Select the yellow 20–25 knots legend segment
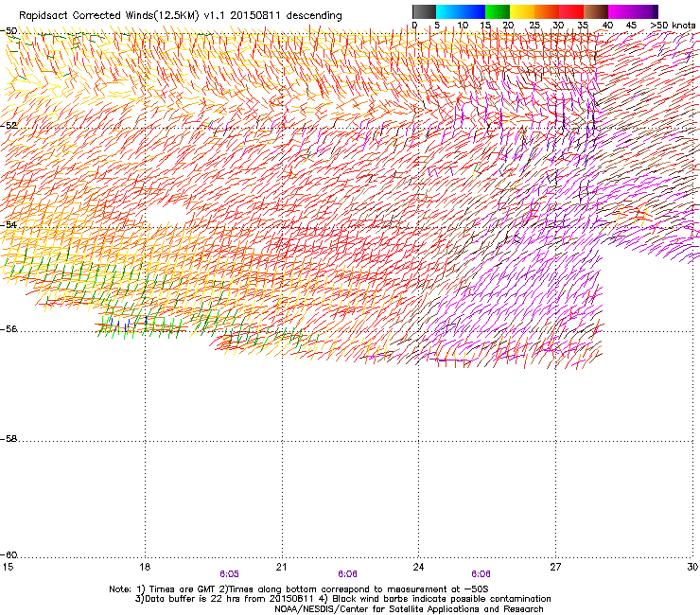The width and height of the screenshot is (700, 615). [x=522, y=11]
